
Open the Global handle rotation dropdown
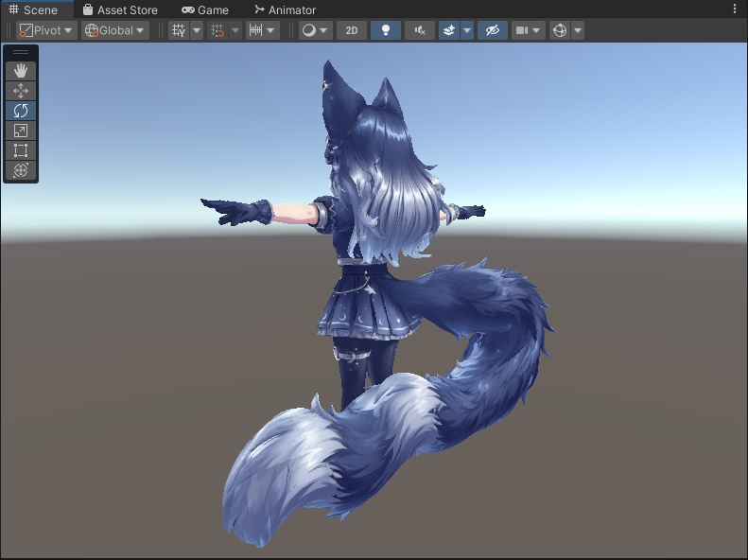pos(114,30)
